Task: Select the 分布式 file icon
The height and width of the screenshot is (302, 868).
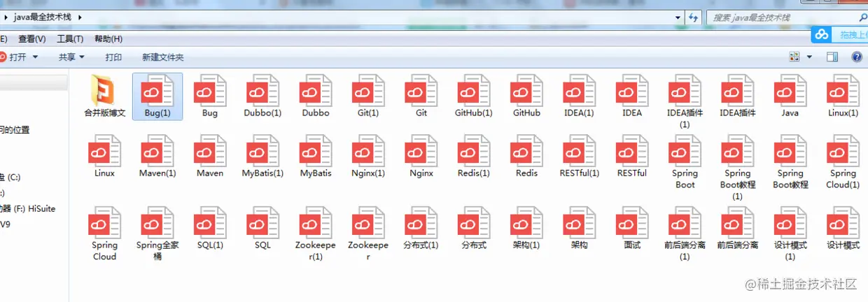Action: pyautogui.click(x=474, y=223)
